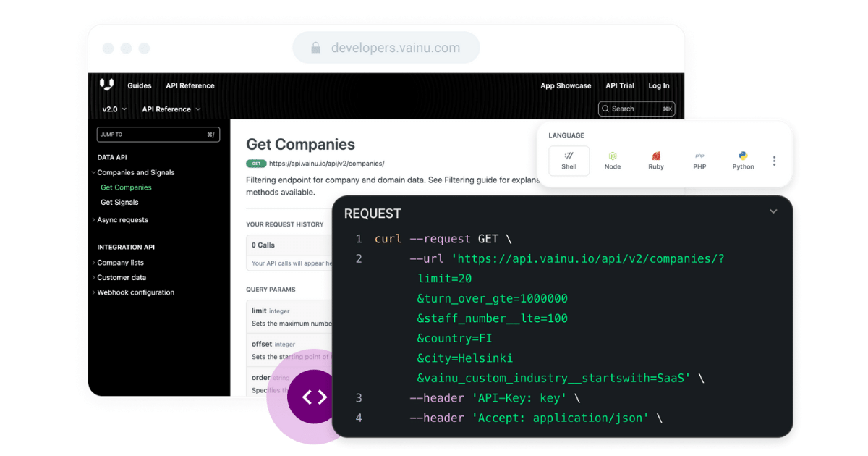Click the purple code brackets icon
This screenshot has height=456, width=868.
click(314, 397)
